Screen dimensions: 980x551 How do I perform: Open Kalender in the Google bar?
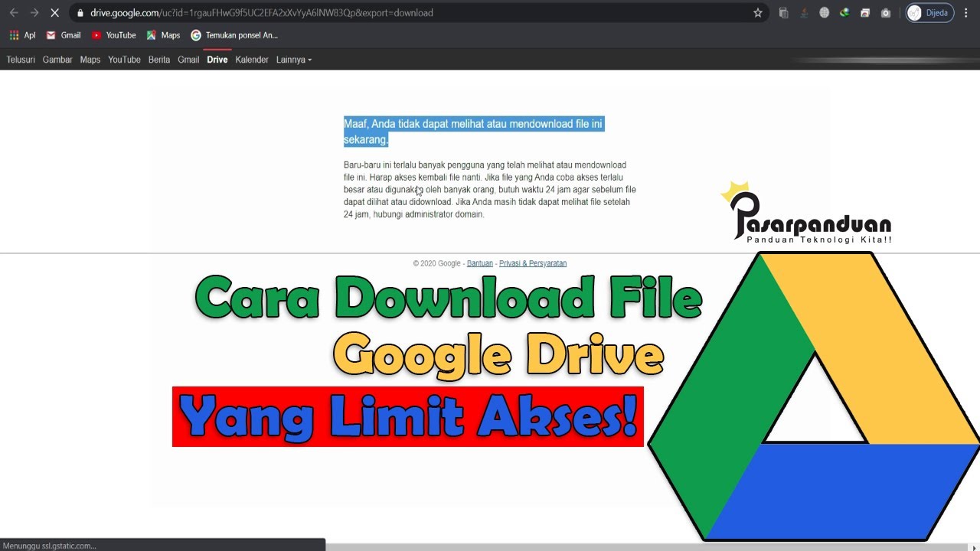[x=252, y=60]
